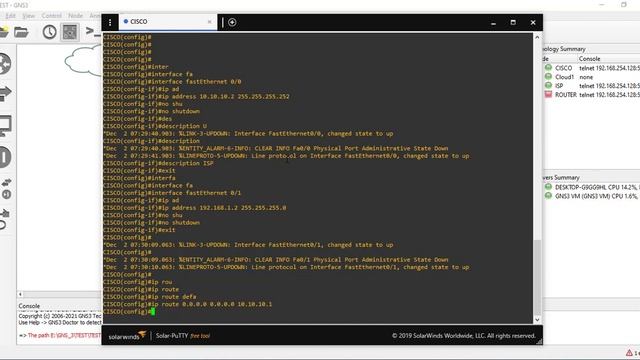Click the red path error text in GNS3 console
Viewport: 640px width, 360px height.
64,336
